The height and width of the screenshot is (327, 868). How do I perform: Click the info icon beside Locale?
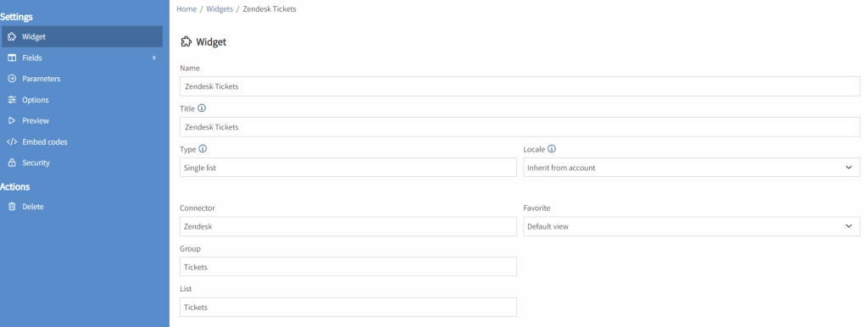[552, 149]
